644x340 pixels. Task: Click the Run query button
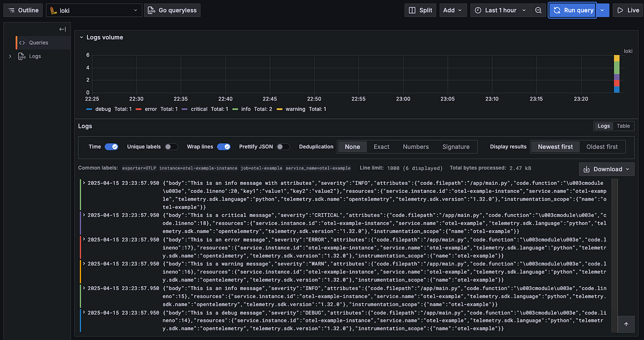pos(572,10)
